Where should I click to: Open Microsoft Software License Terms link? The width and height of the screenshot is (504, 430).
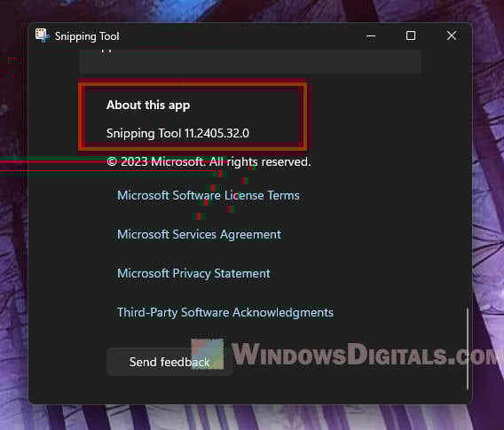[x=209, y=195]
